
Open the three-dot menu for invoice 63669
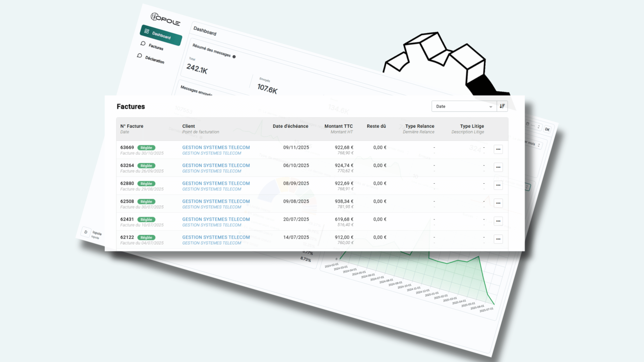click(498, 149)
